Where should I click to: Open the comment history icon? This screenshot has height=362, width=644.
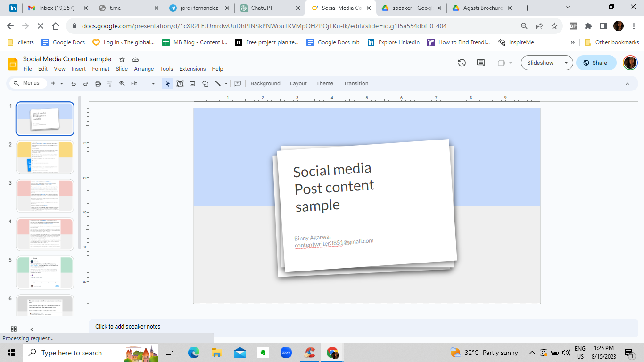[x=481, y=63]
